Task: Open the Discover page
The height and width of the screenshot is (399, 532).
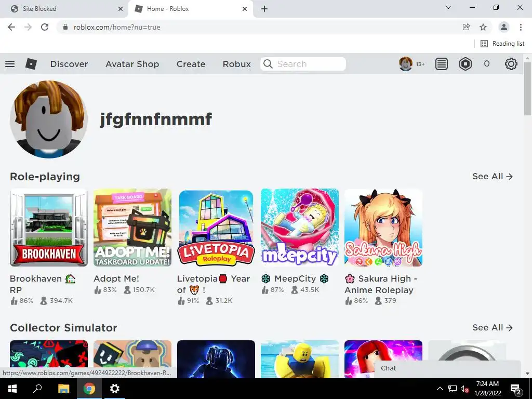Action: (x=69, y=64)
